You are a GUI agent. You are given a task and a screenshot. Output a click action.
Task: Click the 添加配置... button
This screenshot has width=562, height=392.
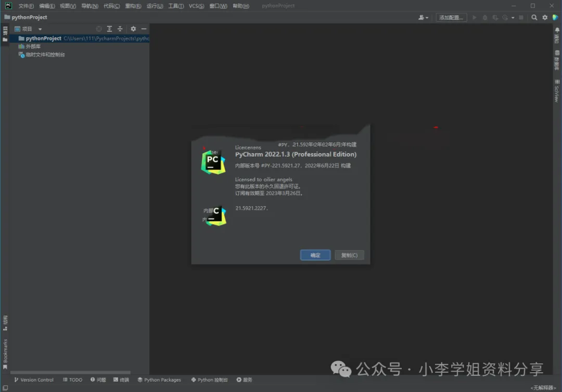451,17
